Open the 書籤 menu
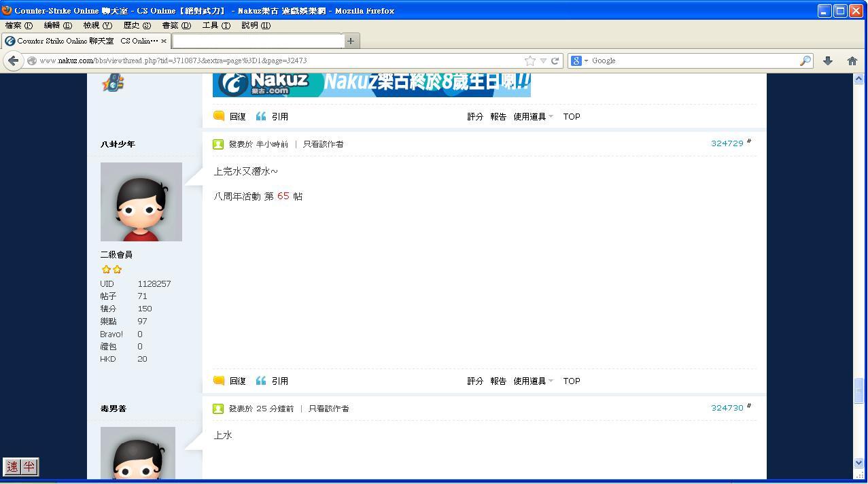Image resolution: width=868 pixels, height=484 pixels. pos(176,25)
